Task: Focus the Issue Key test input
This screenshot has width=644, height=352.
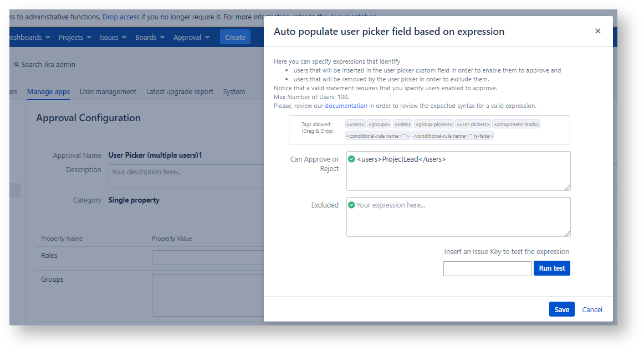Action: pyautogui.click(x=487, y=268)
